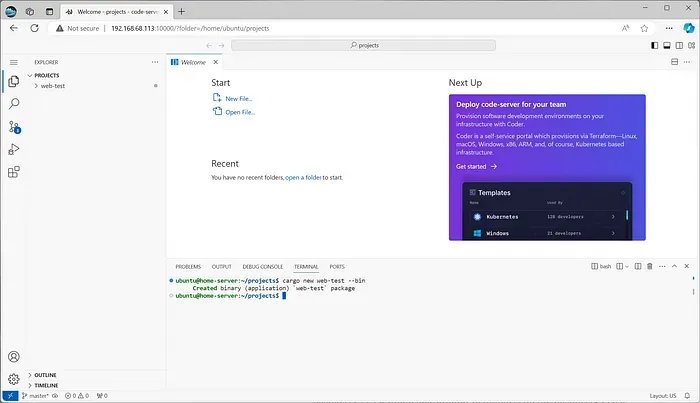700x403 pixels.
Task: Go back in the browser
Action: click(x=14, y=28)
